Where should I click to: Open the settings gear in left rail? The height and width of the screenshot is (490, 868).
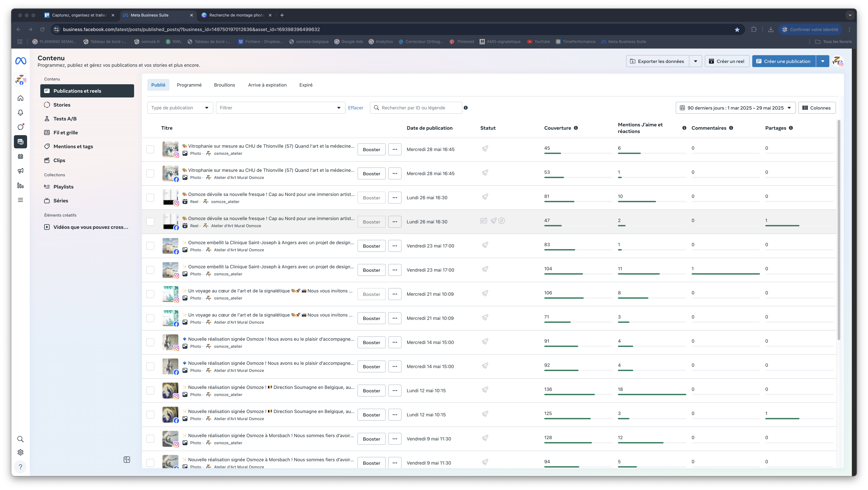[x=20, y=452]
